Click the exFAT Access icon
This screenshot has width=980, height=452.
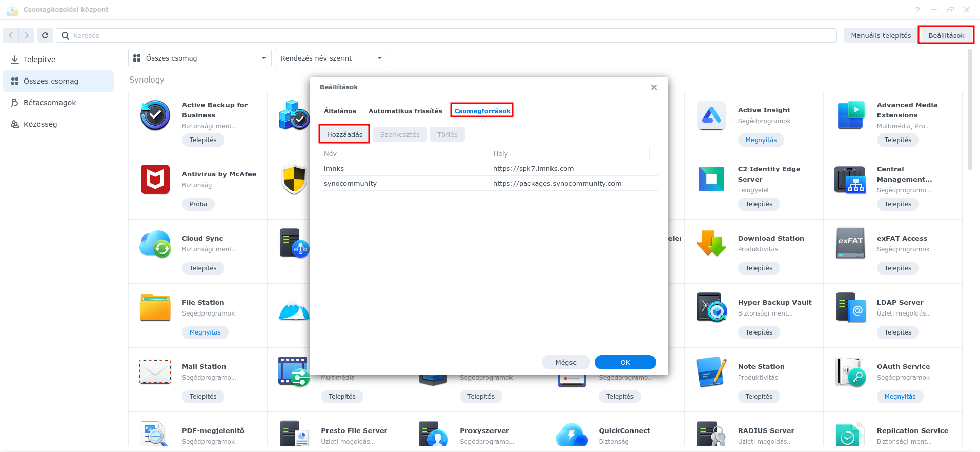[850, 244]
